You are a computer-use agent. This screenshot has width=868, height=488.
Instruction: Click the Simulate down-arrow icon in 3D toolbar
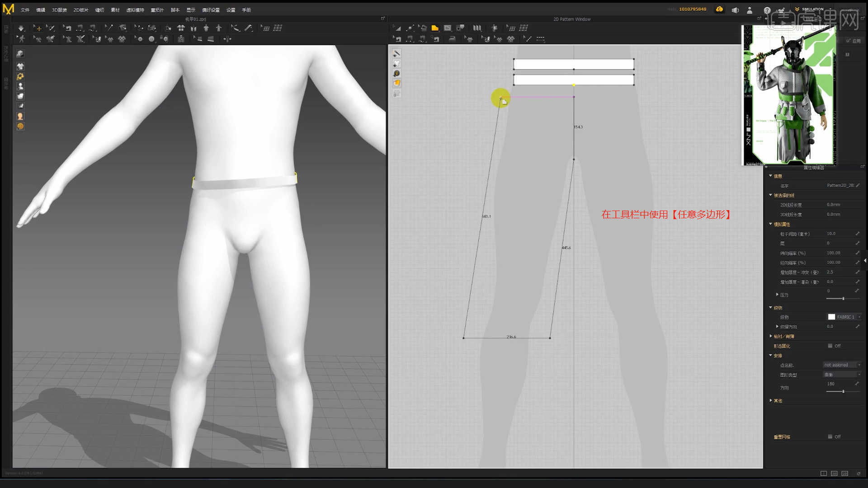(21, 28)
